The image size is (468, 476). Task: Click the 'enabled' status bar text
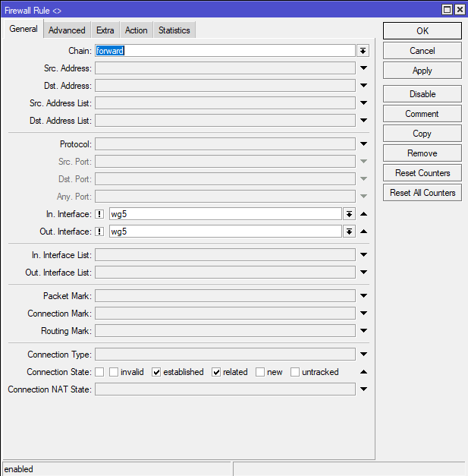point(18,469)
